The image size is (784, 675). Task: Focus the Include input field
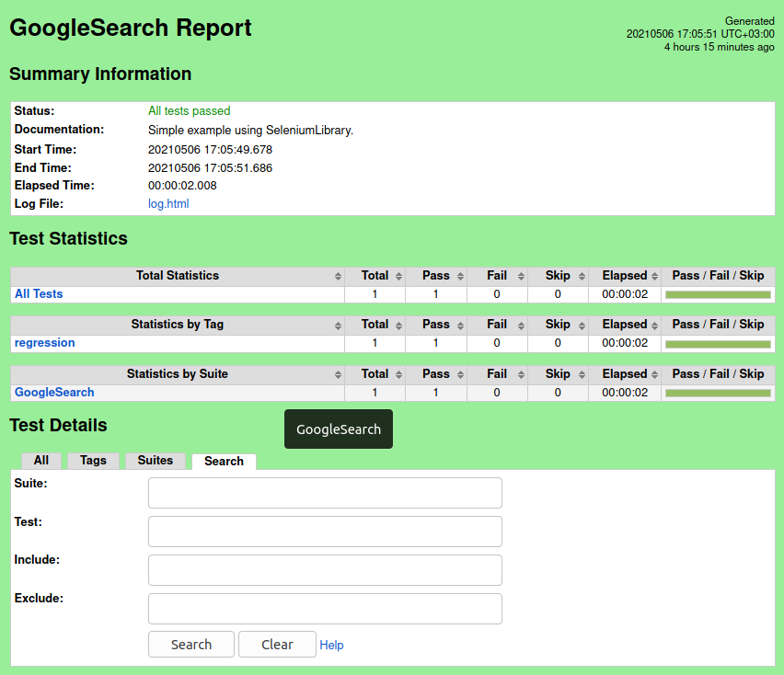(x=325, y=570)
